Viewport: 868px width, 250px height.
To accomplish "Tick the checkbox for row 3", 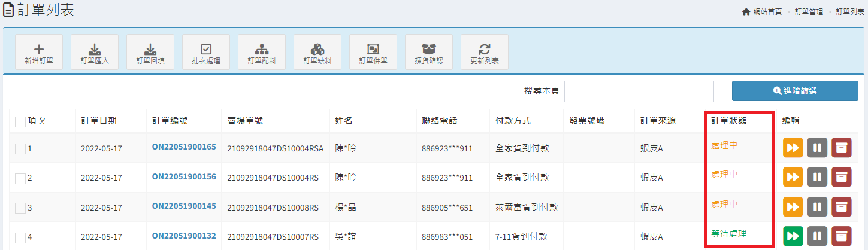I will point(20,208).
